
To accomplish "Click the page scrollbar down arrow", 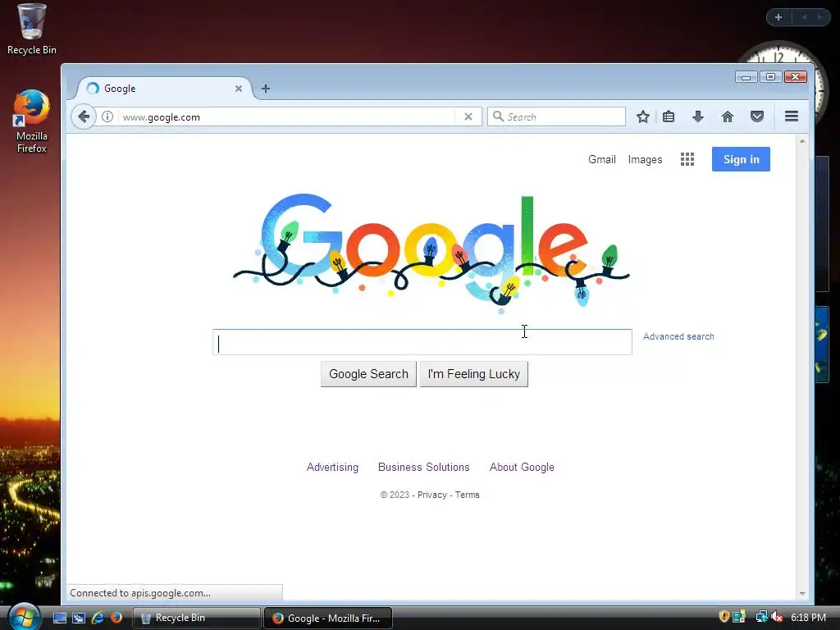I will click(x=802, y=594).
